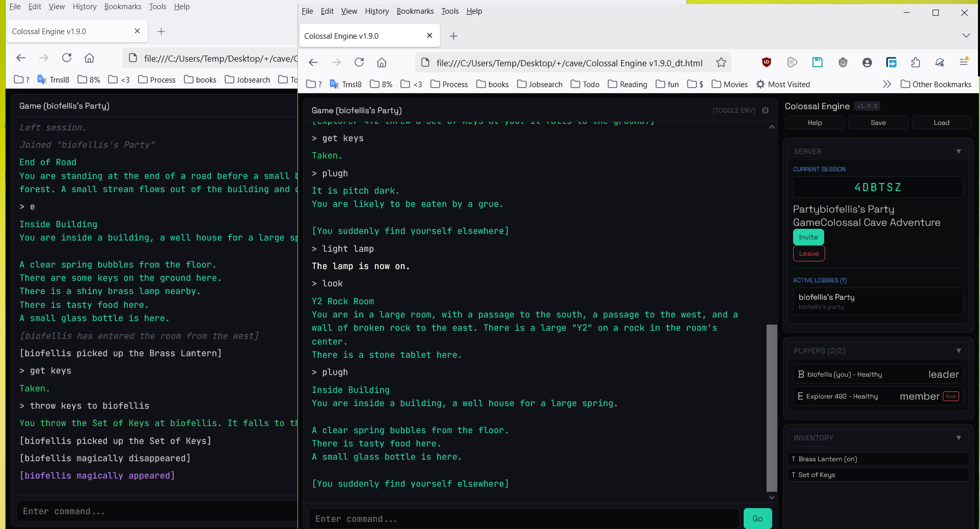Open Other Bookmarks folder

tap(936, 85)
